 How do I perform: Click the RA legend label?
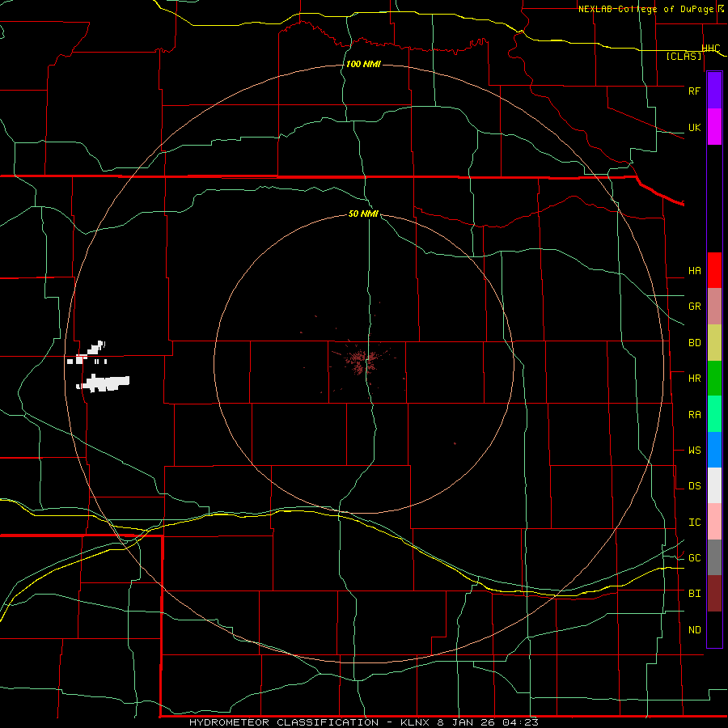tap(694, 414)
